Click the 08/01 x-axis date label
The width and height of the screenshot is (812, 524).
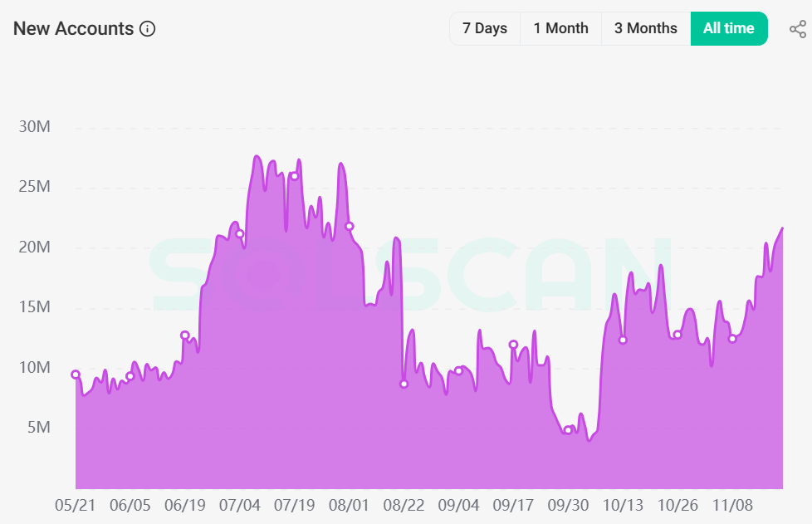click(x=349, y=506)
